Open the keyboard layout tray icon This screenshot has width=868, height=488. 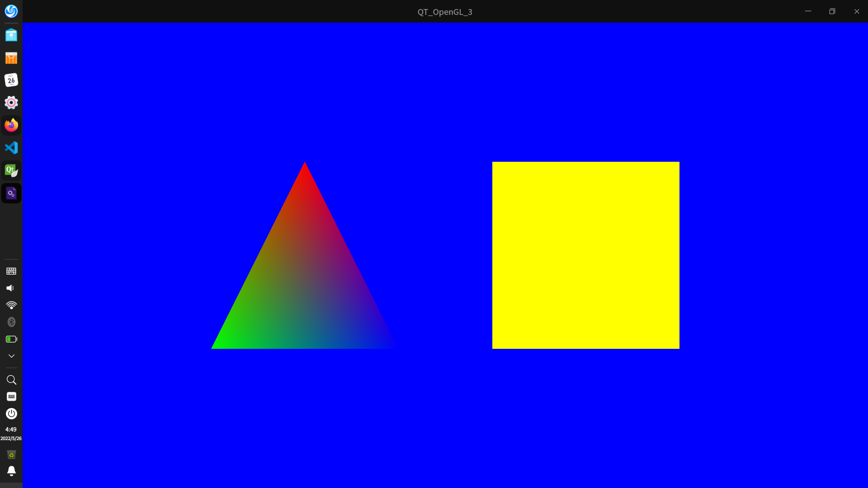tap(11, 271)
